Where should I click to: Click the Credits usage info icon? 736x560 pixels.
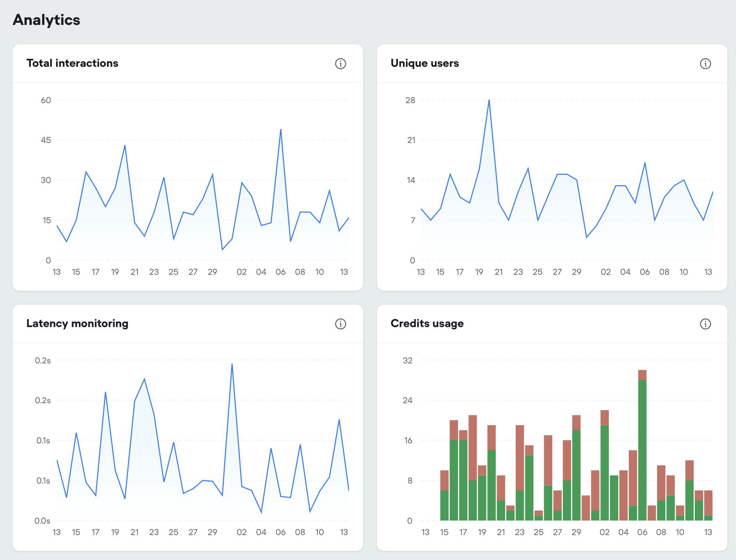705,324
